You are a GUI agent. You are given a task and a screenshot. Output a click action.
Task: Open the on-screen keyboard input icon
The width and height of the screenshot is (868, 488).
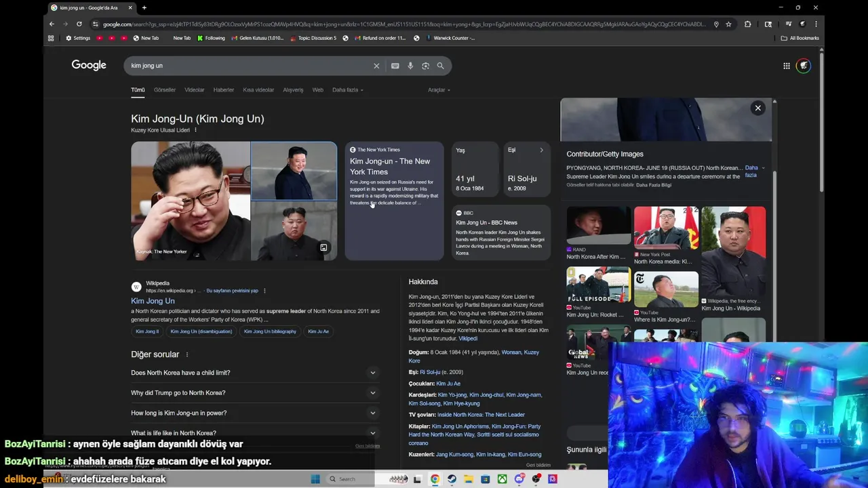click(395, 66)
